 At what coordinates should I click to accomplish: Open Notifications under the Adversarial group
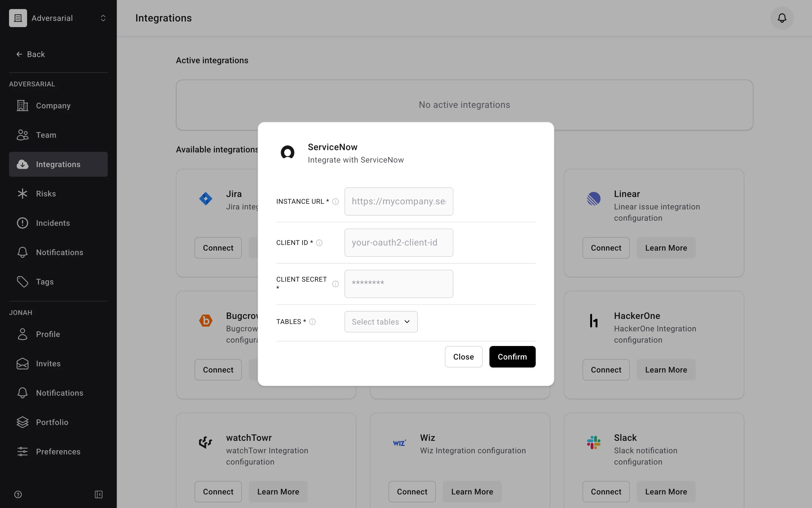tap(58, 252)
